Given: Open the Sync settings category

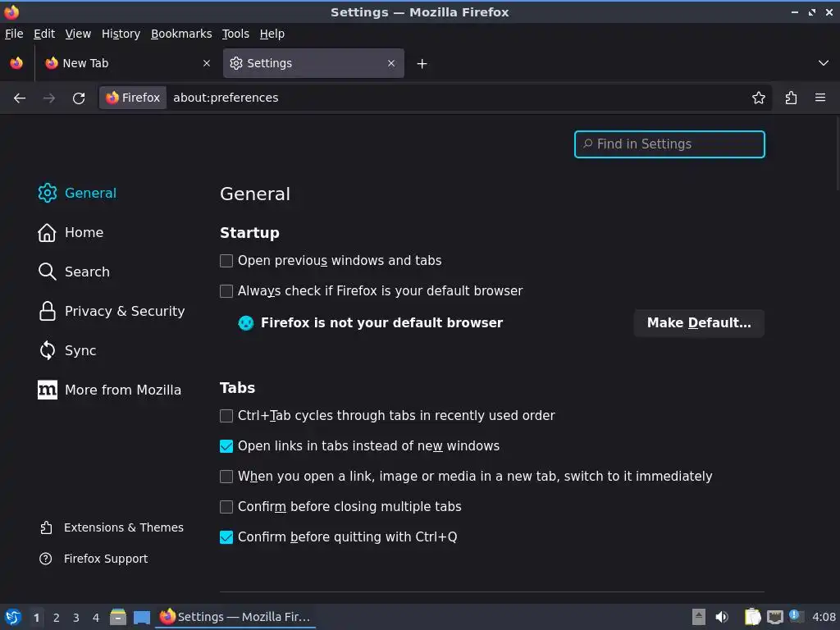Looking at the screenshot, I should (67, 350).
